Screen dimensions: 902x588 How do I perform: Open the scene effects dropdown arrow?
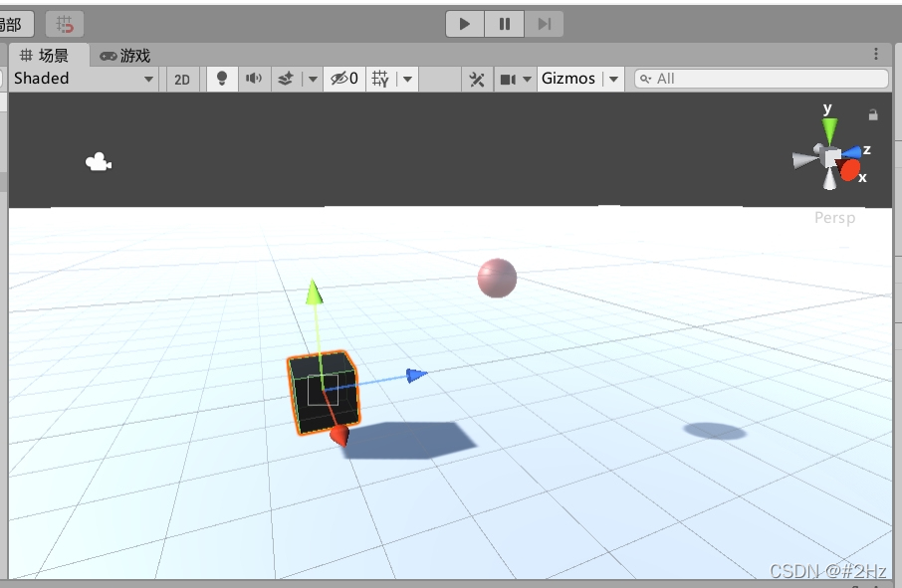coord(313,79)
